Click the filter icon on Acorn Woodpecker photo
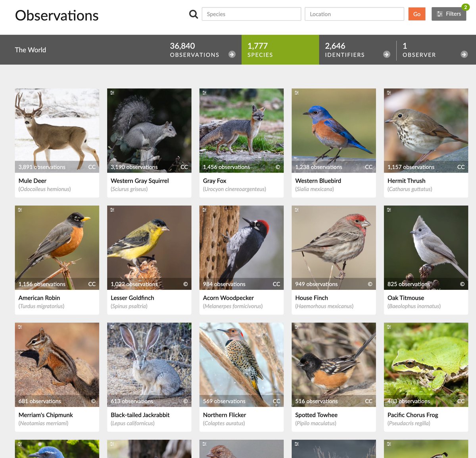This screenshot has width=476, height=458. 204,210
